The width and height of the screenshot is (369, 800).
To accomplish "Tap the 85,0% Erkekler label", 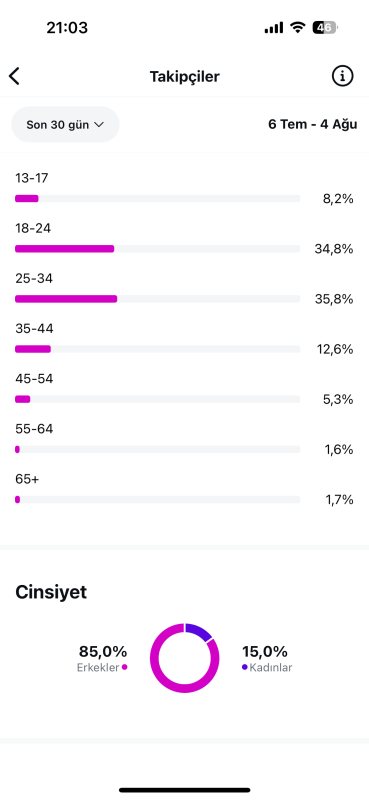I will point(103,658).
